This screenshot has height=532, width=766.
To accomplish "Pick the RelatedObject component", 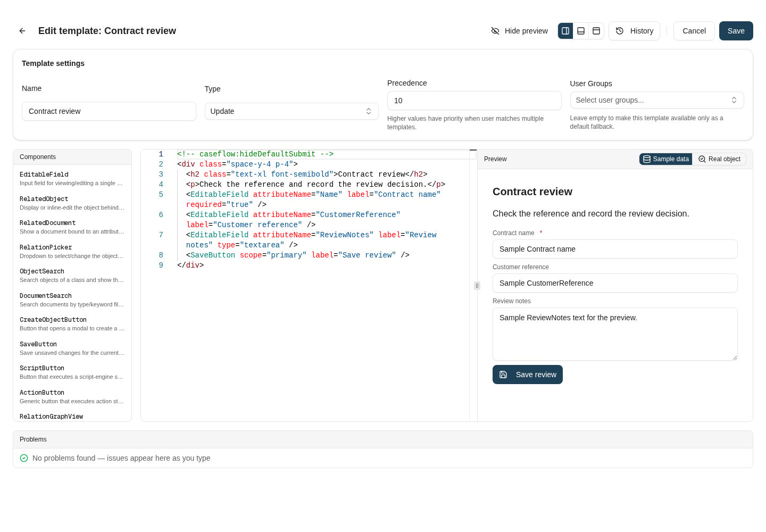I will 72,203.
